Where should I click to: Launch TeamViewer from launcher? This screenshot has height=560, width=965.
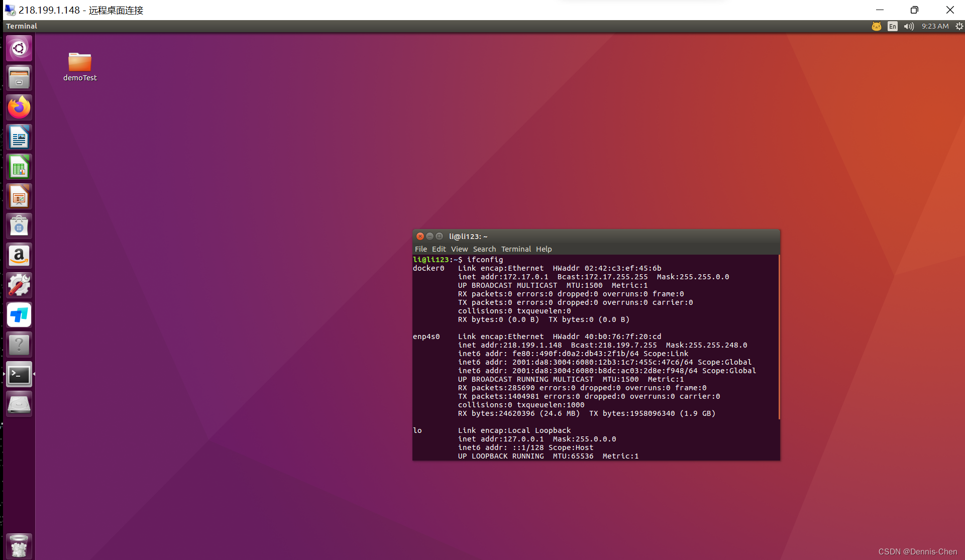pos(19,315)
